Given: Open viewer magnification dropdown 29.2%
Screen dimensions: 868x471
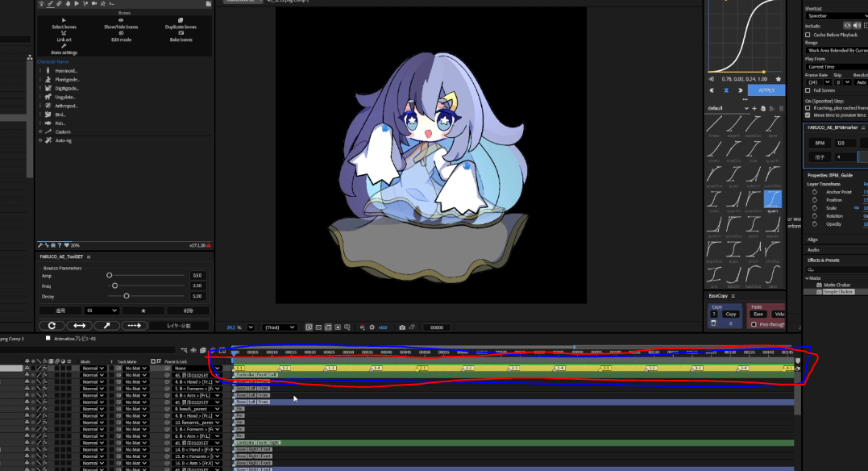Looking at the screenshot, I should (x=251, y=327).
